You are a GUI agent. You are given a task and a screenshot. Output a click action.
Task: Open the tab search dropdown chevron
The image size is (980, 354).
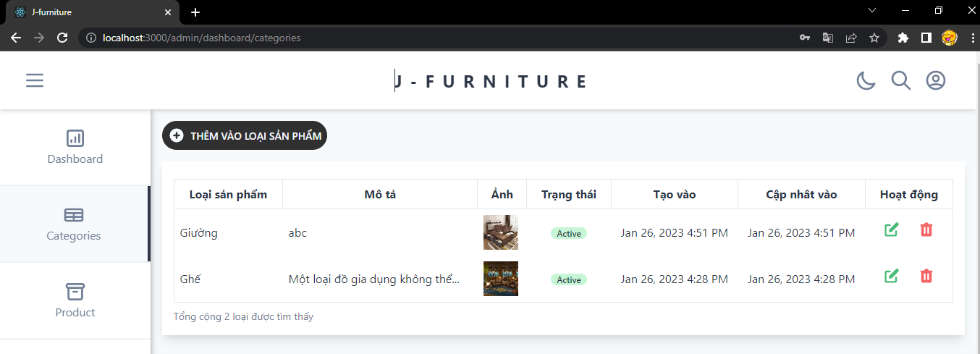point(872,10)
